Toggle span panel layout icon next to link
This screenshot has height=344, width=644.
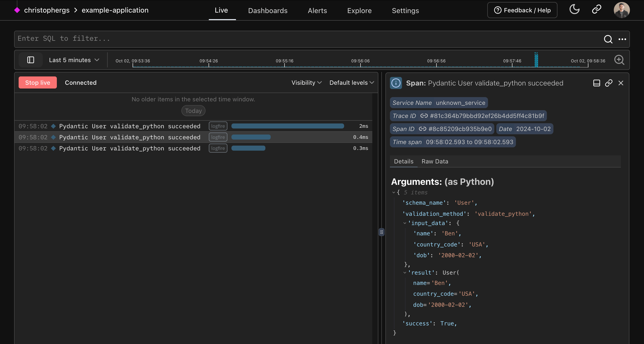(596, 83)
